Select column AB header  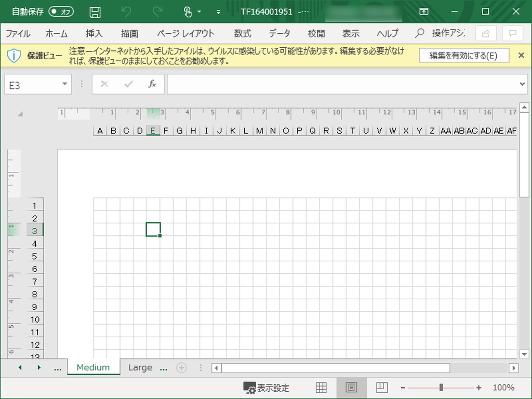pyautogui.click(x=459, y=130)
